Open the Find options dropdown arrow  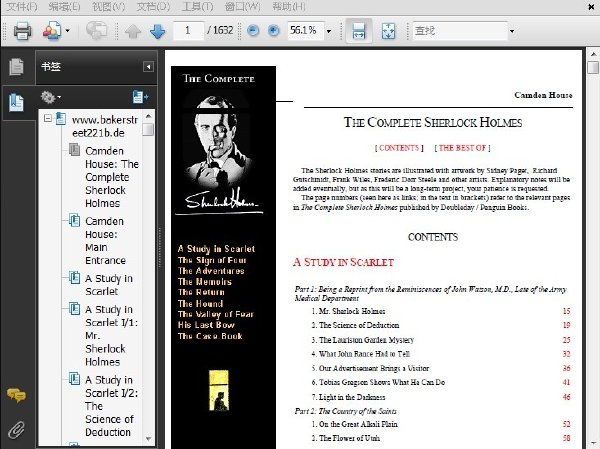point(512,31)
